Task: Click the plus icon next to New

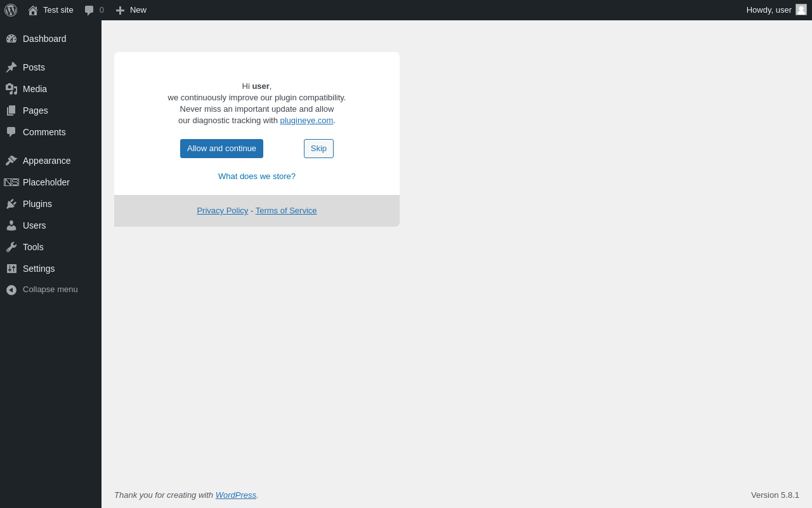Action: click(120, 10)
